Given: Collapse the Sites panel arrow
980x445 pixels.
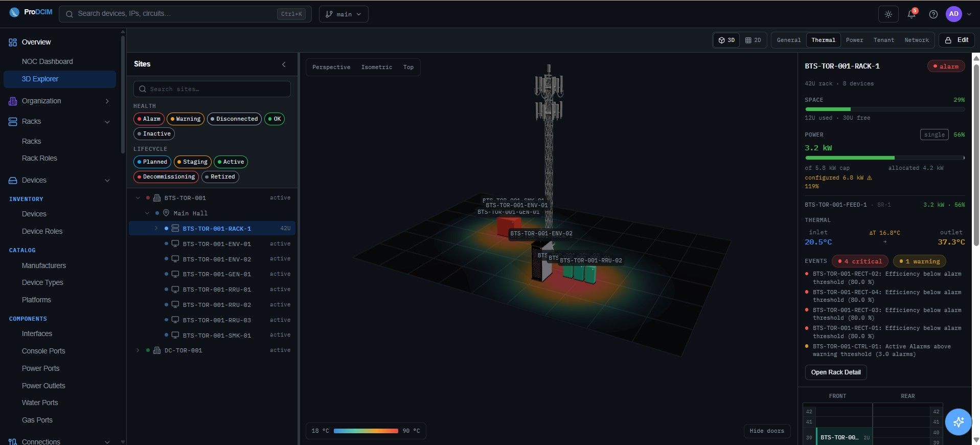Looking at the screenshot, I should 284,64.
